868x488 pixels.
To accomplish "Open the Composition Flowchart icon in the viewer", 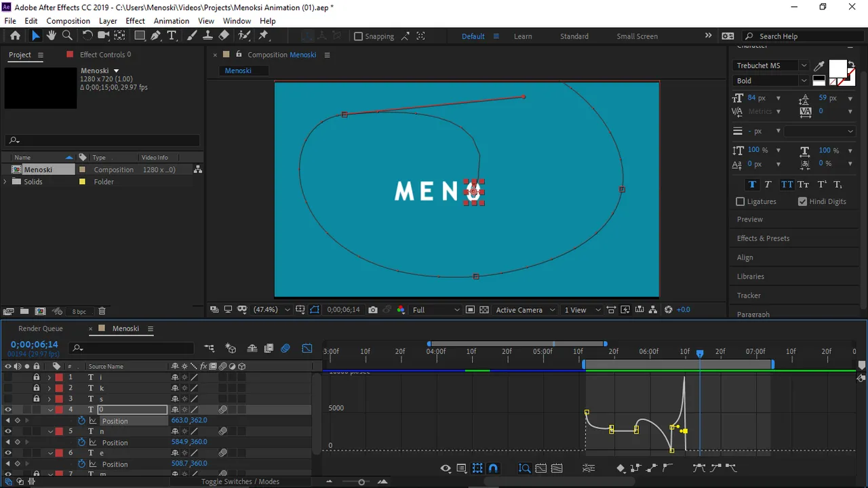I will [x=653, y=310].
